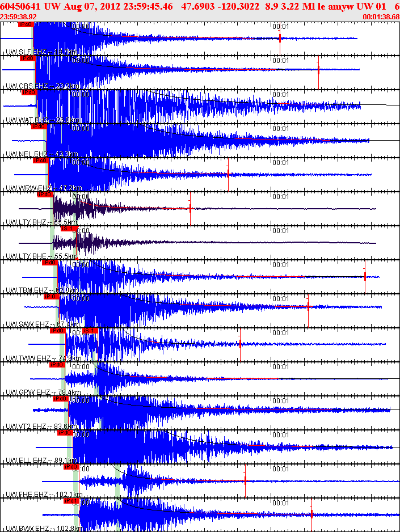Select the S-pick flag on TWW EHZ trace
The height and width of the screenshot is (532, 400).
91,331
